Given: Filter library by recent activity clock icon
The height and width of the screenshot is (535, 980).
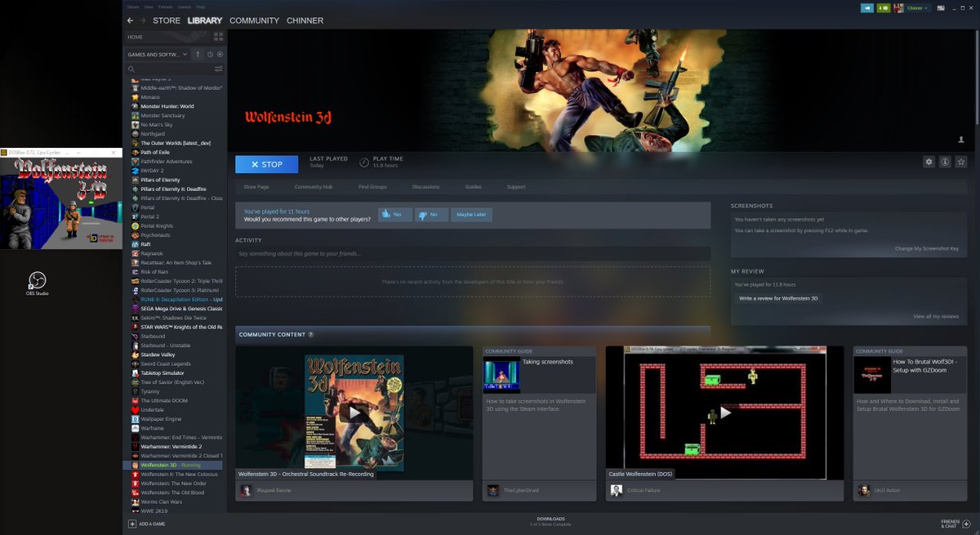Looking at the screenshot, I should click(210, 55).
